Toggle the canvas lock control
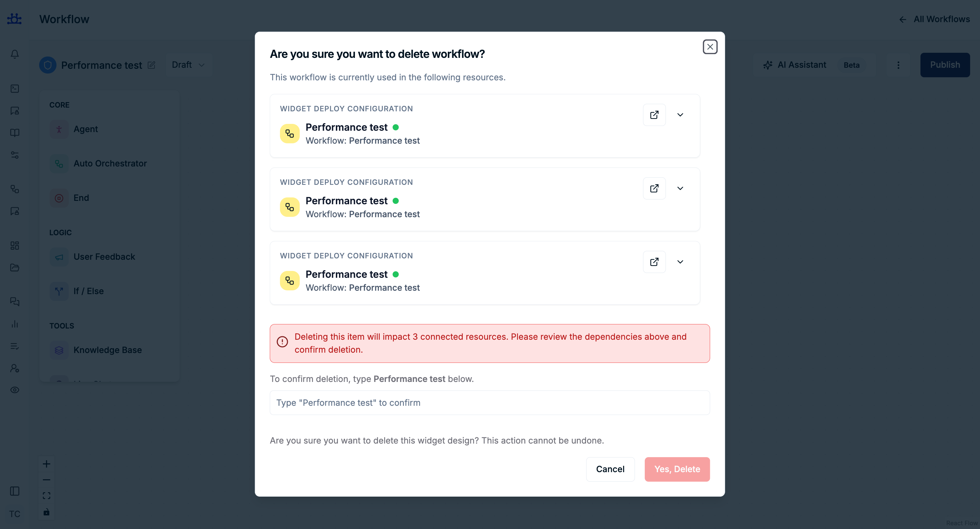 coord(46,512)
